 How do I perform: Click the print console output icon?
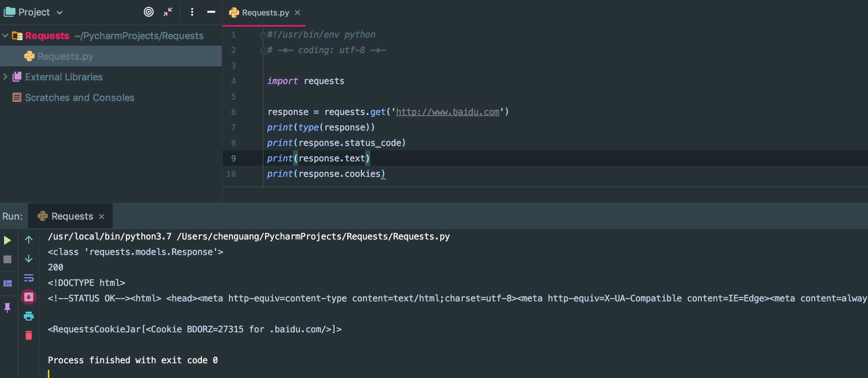click(x=29, y=316)
